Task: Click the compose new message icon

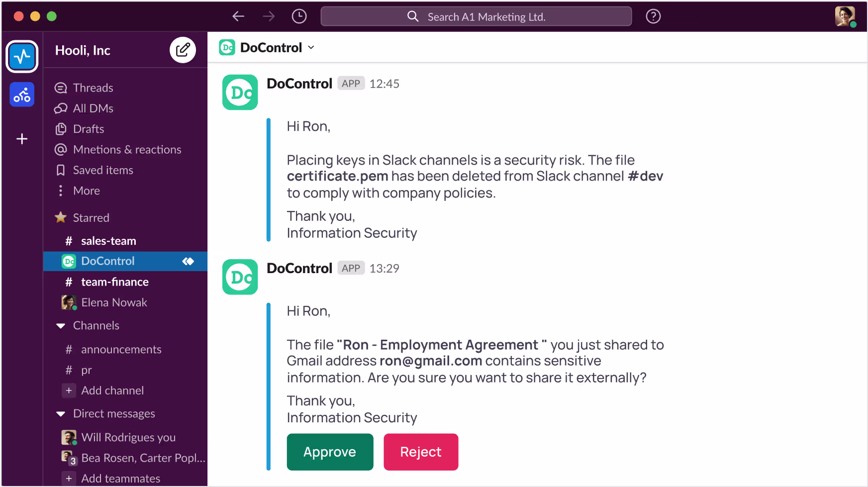Action: (183, 50)
